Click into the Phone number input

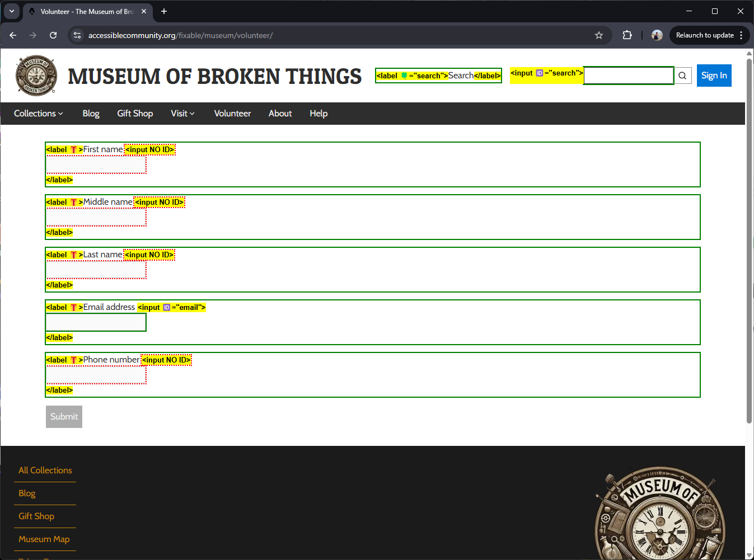(x=96, y=375)
